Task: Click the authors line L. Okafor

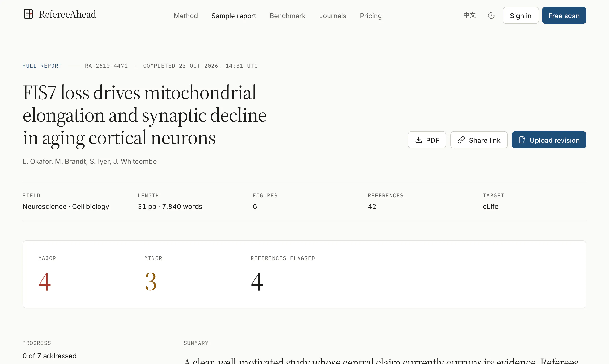Action: pyautogui.click(x=89, y=161)
